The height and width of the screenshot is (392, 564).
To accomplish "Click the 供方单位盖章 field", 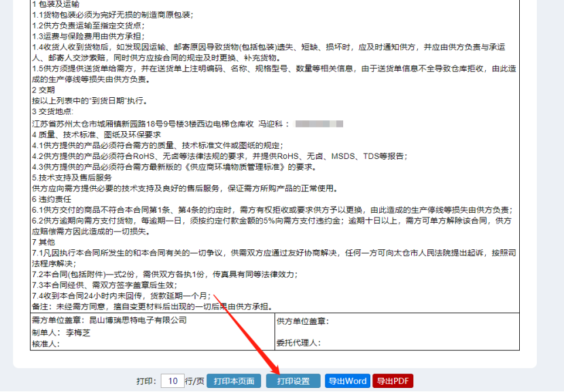I will [x=303, y=321].
